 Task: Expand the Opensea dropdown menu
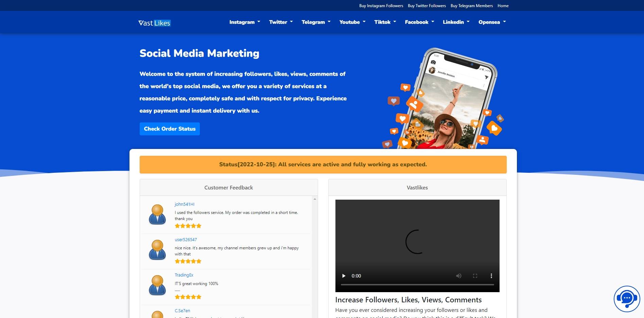coord(492,22)
